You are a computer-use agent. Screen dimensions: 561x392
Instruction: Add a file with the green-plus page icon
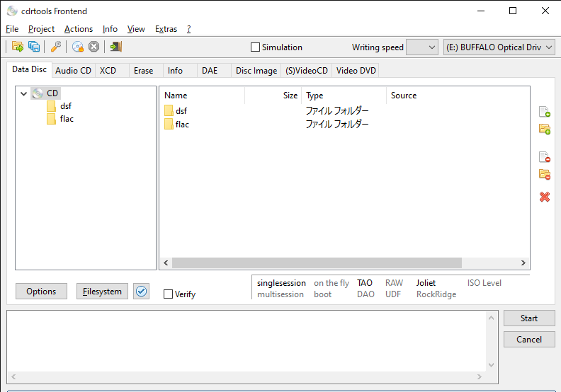pos(544,112)
